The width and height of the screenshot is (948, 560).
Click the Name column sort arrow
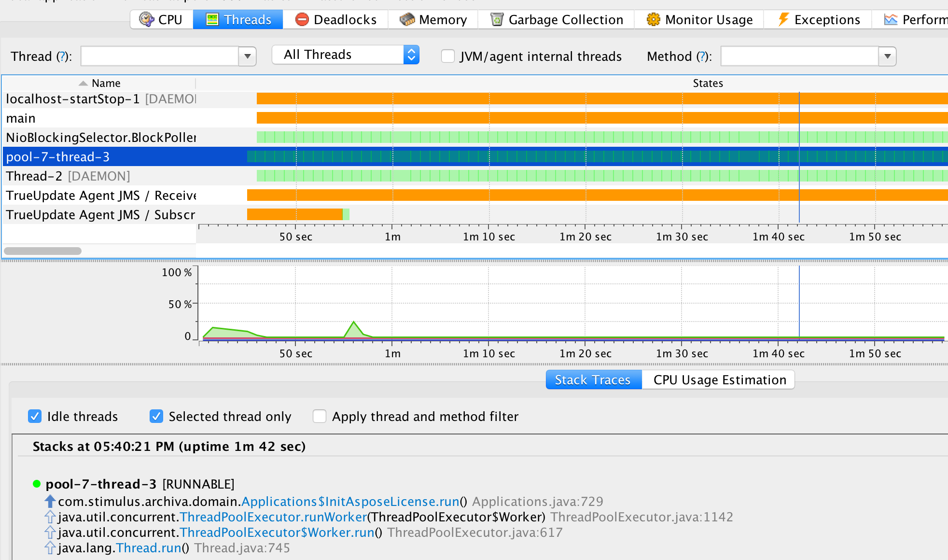point(83,83)
